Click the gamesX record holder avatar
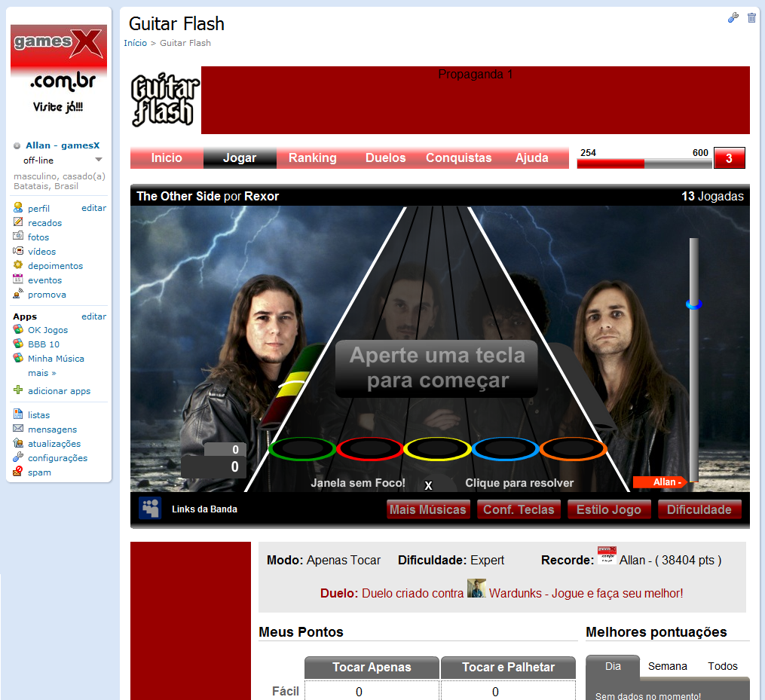The height and width of the screenshot is (700, 765). pyautogui.click(x=607, y=555)
